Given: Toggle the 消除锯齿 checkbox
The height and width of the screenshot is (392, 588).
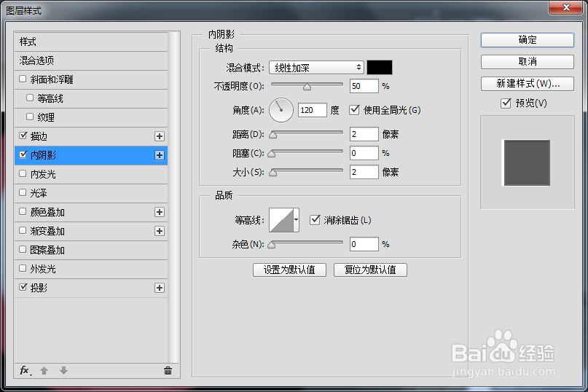Looking at the screenshot, I should (315, 220).
